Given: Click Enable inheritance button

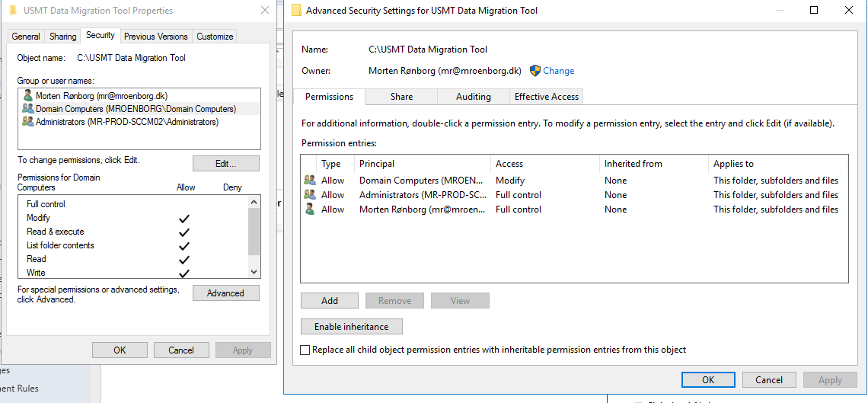Looking at the screenshot, I should click(352, 327).
